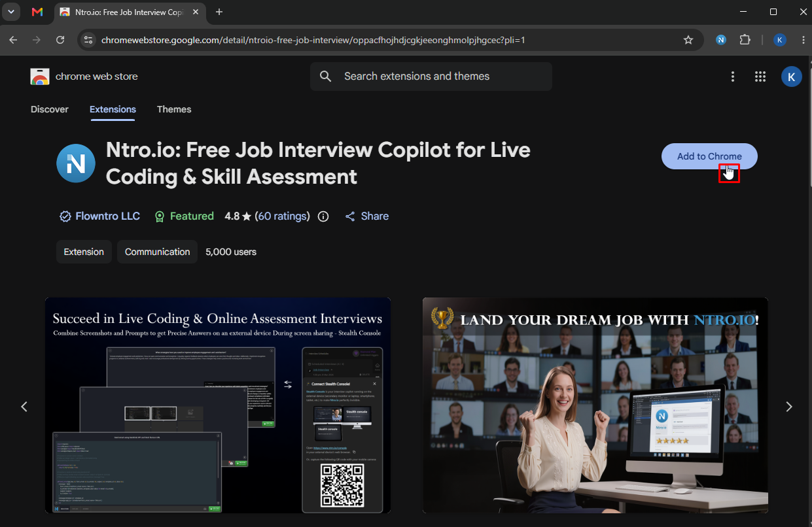View site information icon in address bar
Screen dimensions: 812x527
click(88, 40)
